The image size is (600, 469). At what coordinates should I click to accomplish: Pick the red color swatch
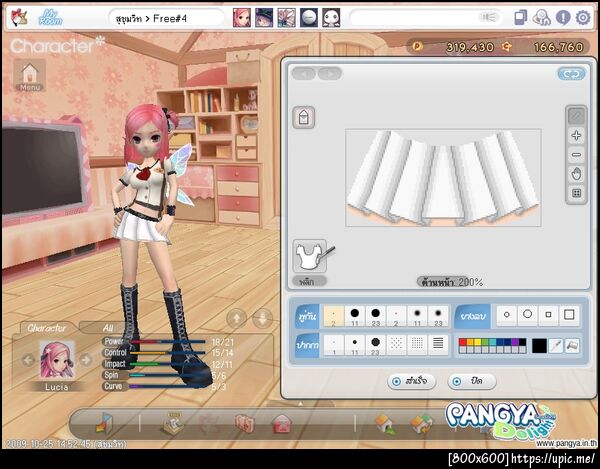coord(462,342)
